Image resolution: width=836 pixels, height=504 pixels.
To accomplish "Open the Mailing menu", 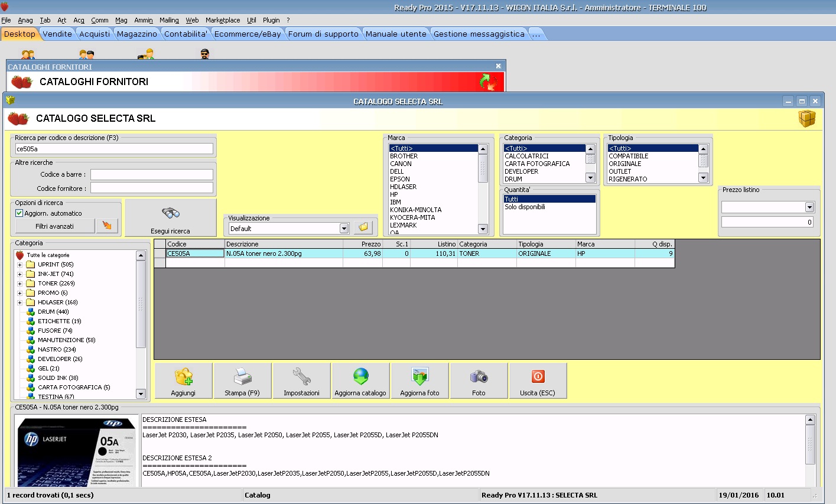I will [169, 20].
